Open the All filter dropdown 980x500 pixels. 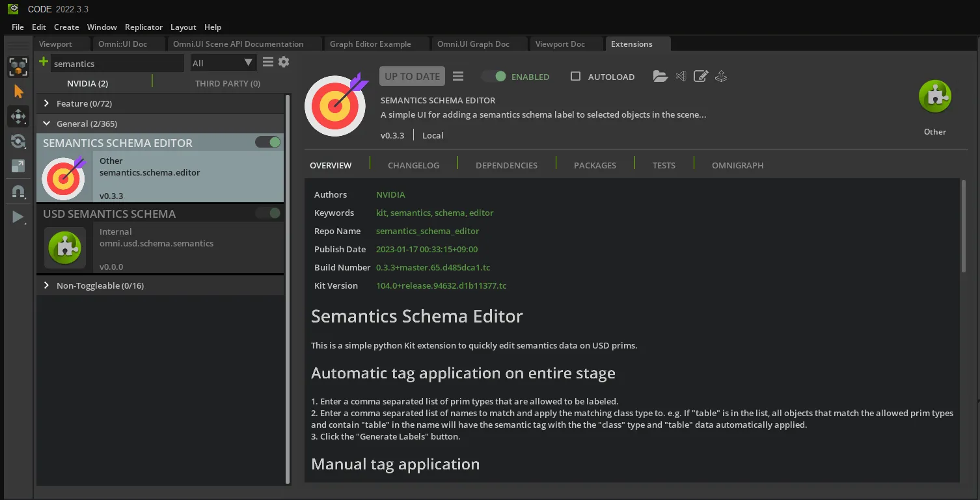pyautogui.click(x=222, y=63)
